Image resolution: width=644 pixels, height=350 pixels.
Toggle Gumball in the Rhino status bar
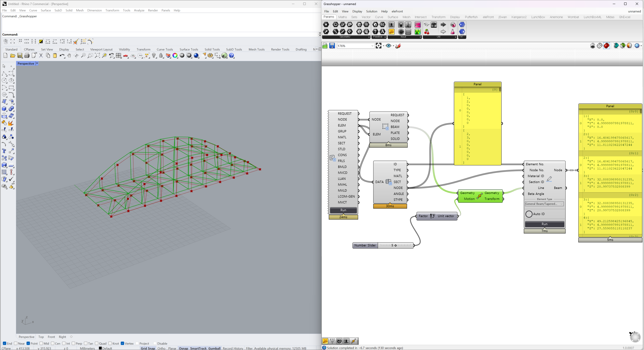click(x=214, y=348)
